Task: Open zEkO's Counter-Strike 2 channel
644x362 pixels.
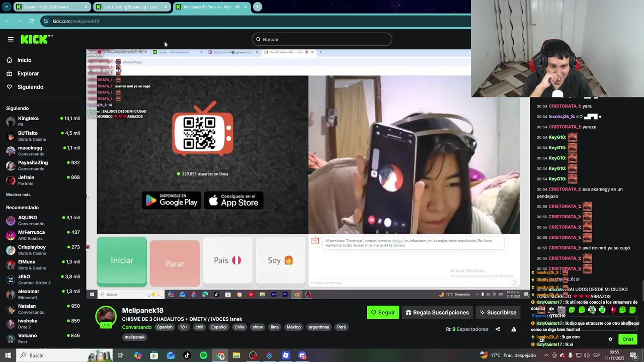Action: coord(43,280)
